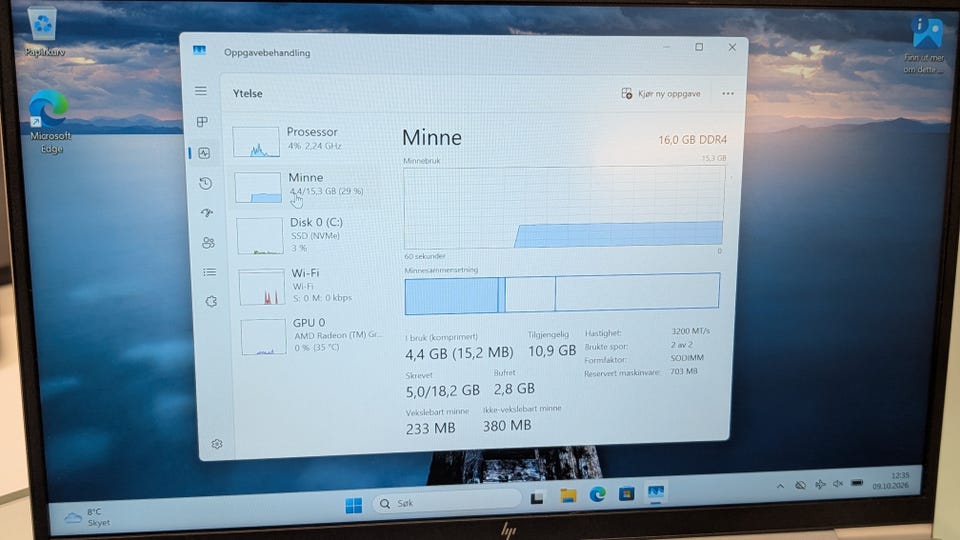The height and width of the screenshot is (540, 960).
Task: Click the '3200 MT/s' speed value
Action: 691,331
